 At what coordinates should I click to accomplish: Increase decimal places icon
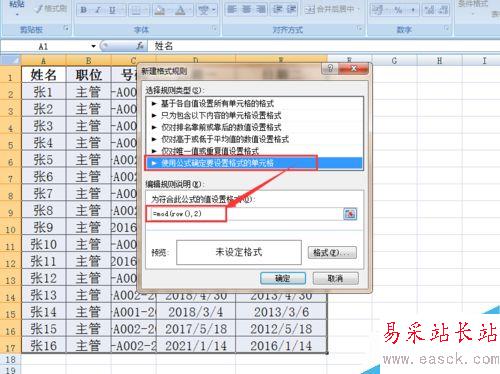pyautogui.click(x=429, y=10)
